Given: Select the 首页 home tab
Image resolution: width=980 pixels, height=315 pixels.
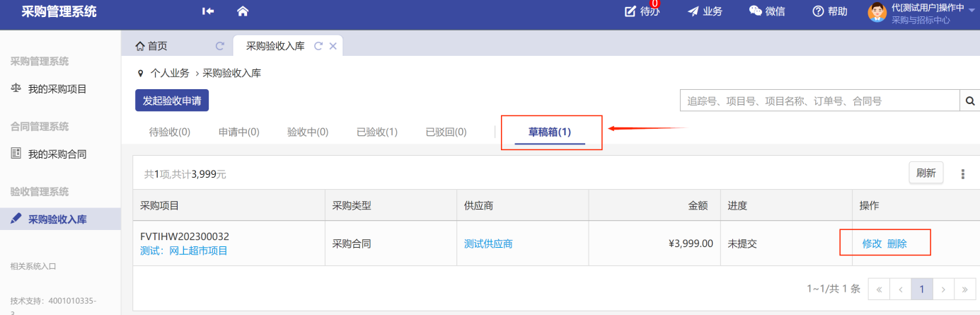Looking at the screenshot, I should click(151, 46).
